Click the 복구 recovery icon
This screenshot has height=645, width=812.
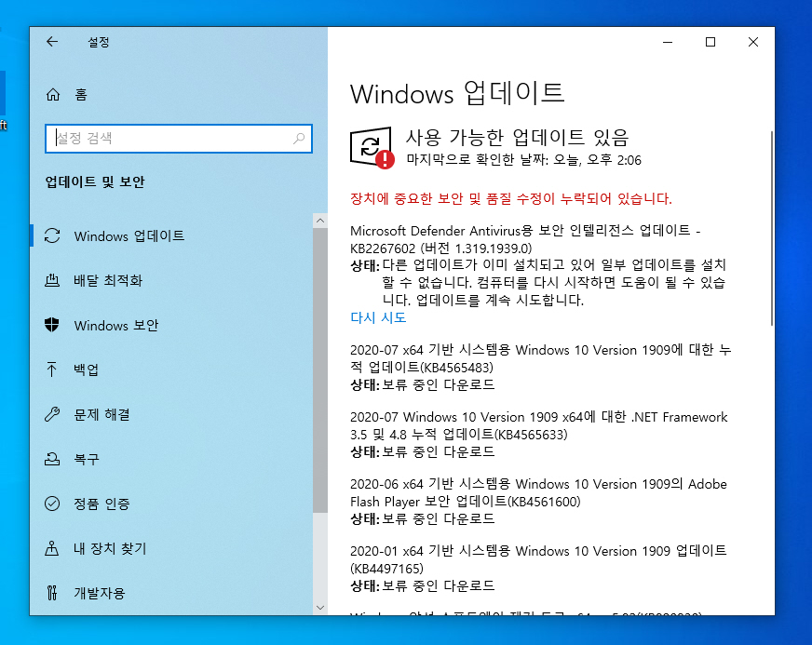coord(52,459)
